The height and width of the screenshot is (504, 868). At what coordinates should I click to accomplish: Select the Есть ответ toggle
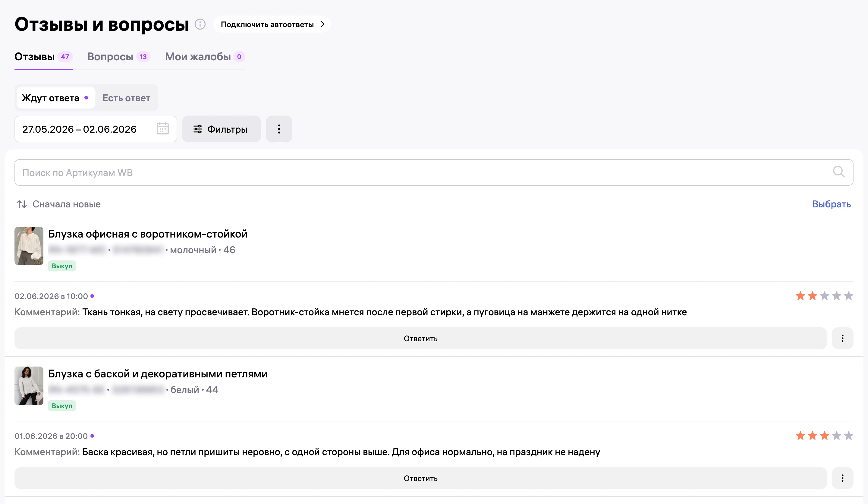click(126, 98)
